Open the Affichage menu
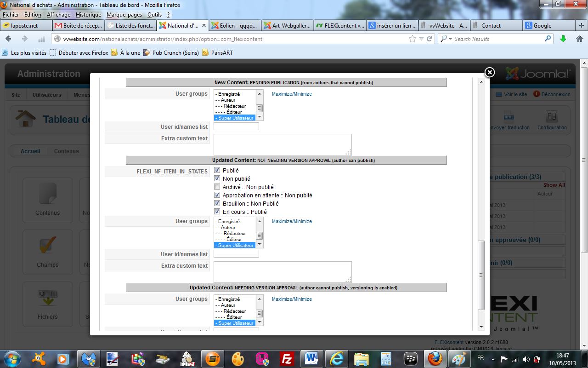Screen dimensions: 588x368 (x=58, y=15)
